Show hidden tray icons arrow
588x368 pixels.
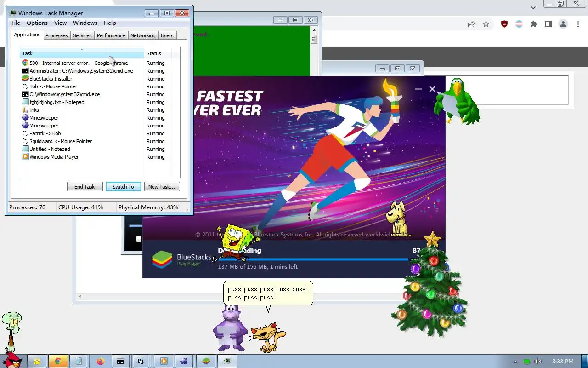[x=515, y=362]
